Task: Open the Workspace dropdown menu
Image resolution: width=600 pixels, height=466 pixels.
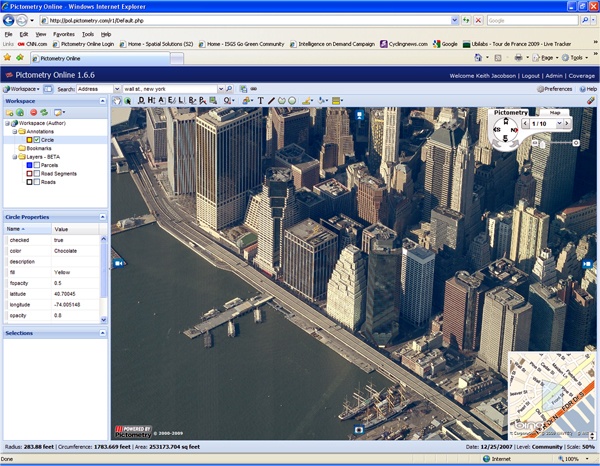Action: coord(21,89)
